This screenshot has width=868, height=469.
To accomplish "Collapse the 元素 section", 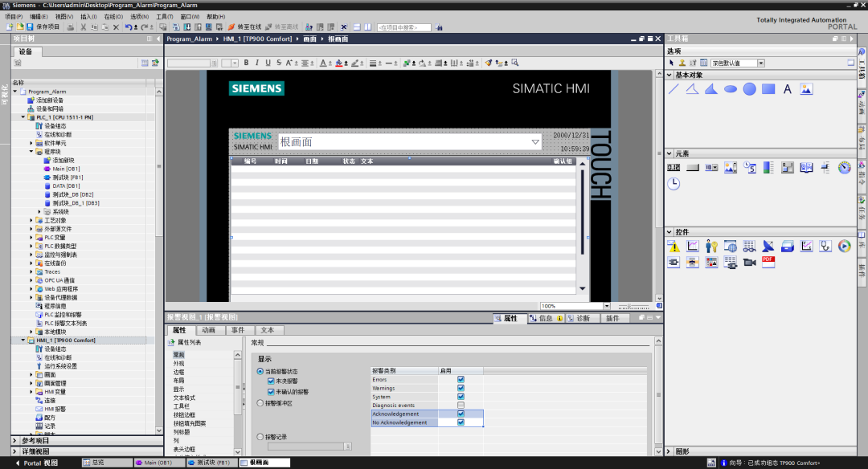I will point(669,153).
